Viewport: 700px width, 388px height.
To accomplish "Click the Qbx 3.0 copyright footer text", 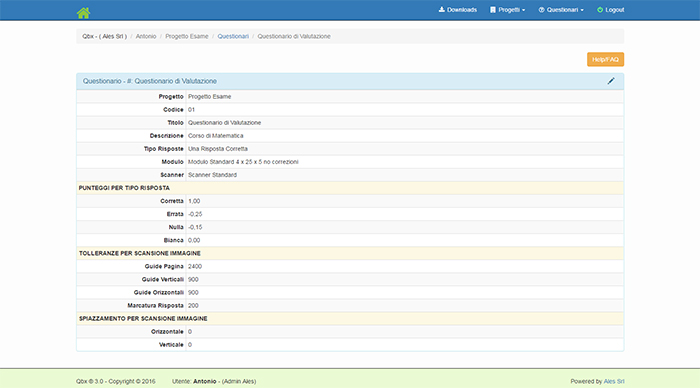I will [x=116, y=381].
